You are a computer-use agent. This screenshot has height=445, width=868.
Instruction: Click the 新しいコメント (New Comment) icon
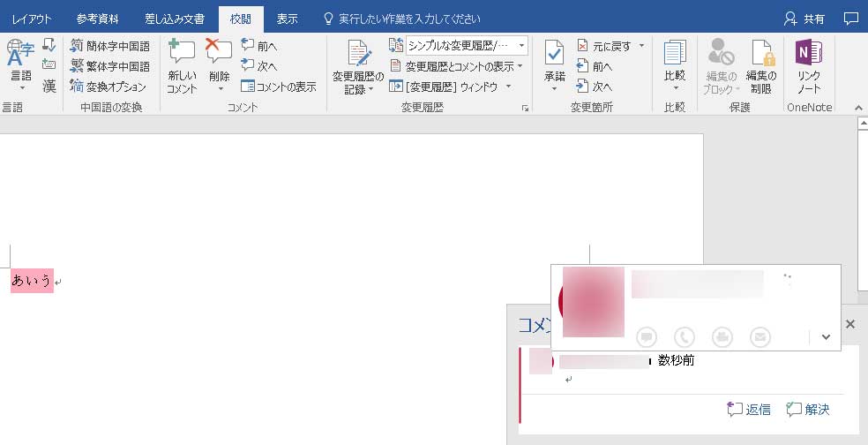(x=181, y=55)
